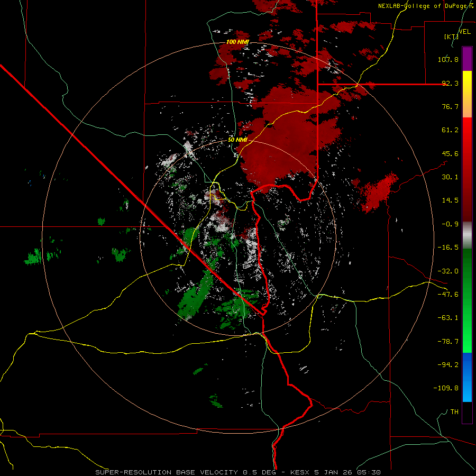The width and height of the screenshot is (476, 476).
Task: Click the NEXLAB-College of DuPage watermark text
Action: click(x=426, y=6)
